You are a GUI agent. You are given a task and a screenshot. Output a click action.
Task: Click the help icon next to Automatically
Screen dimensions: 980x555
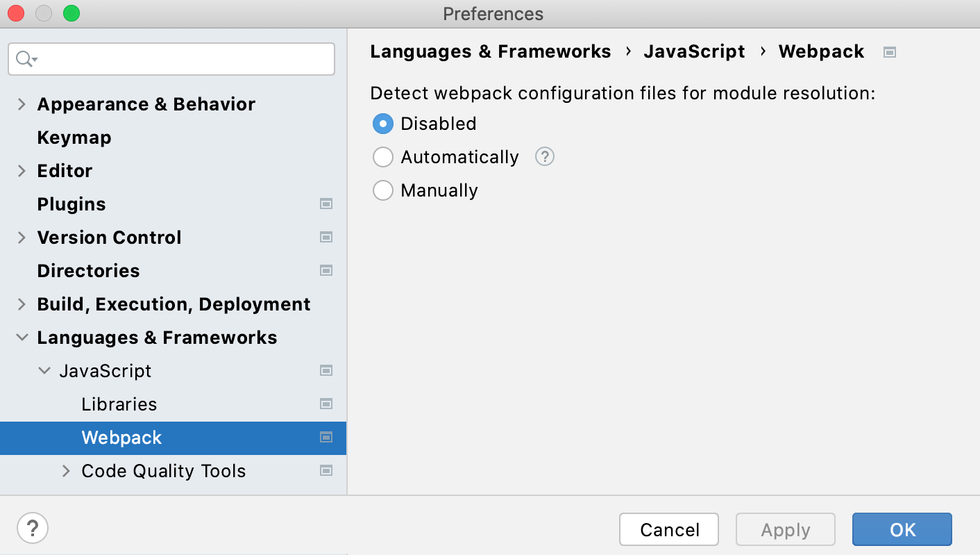pyautogui.click(x=544, y=157)
